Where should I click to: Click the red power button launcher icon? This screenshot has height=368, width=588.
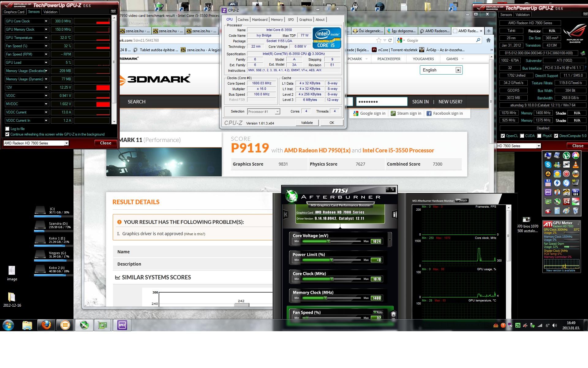tap(567, 174)
